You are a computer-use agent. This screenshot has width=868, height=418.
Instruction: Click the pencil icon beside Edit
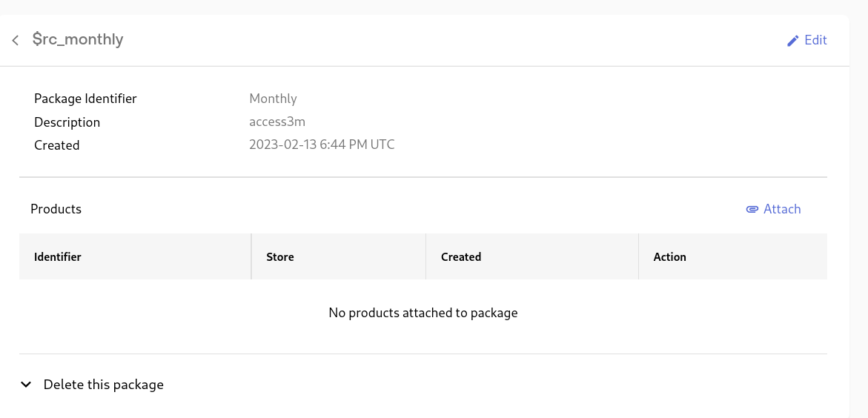point(792,41)
